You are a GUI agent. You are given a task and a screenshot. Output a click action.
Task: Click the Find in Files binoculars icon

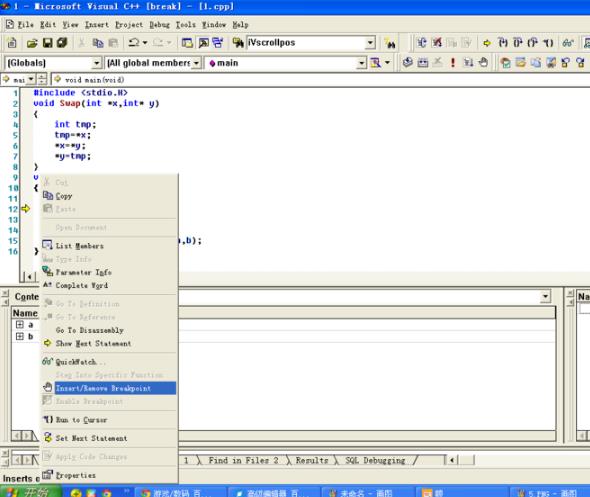point(238,43)
